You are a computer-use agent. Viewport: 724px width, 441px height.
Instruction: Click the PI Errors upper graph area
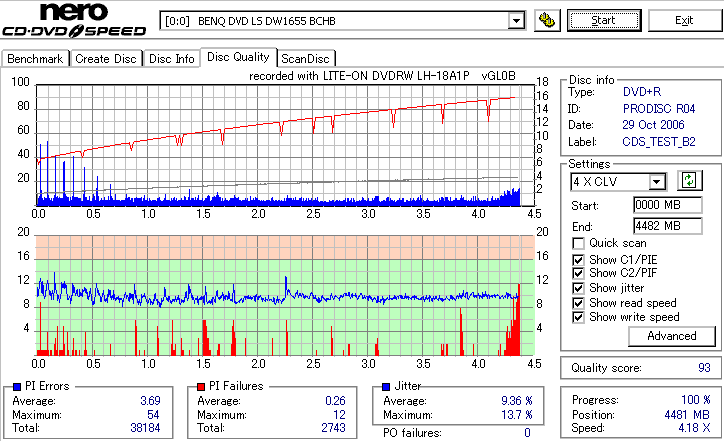click(285, 145)
